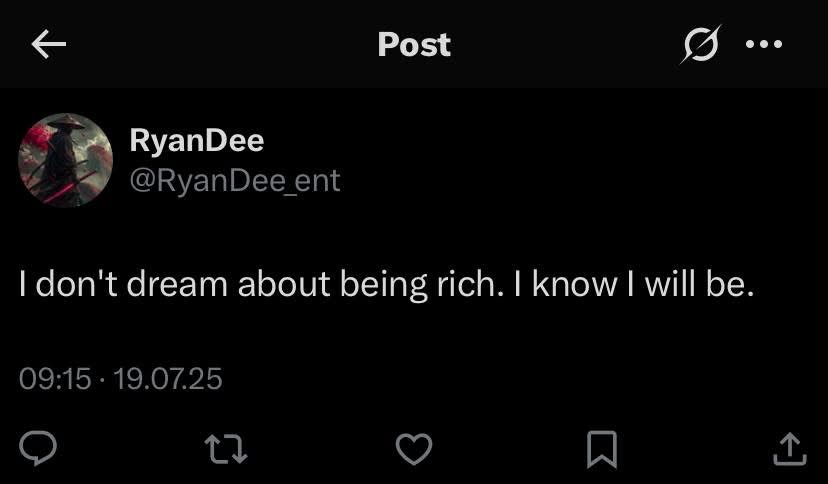The width and height of the screenshot is (828, 484).
Task: Tap the @RyanDee_ent handle
Action: coord(235,180)
